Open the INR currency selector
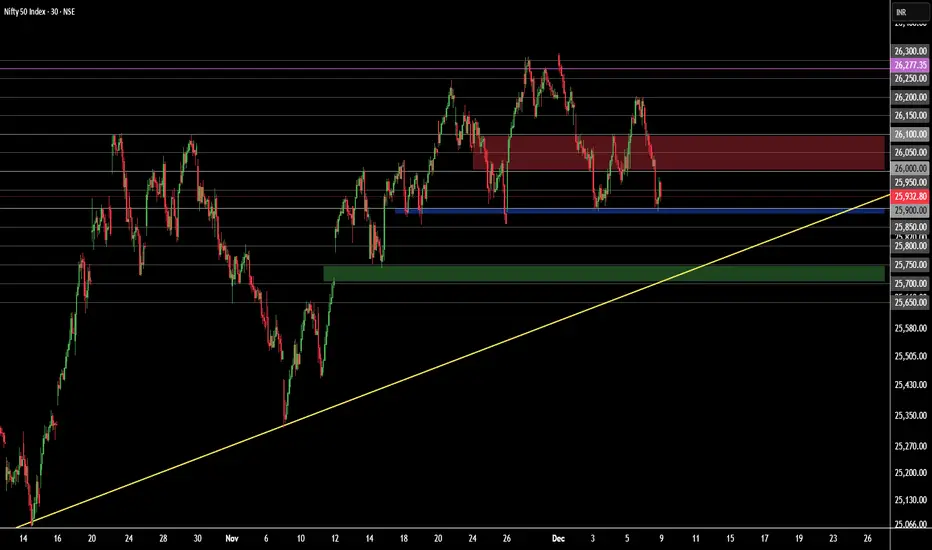 [909, 12]
